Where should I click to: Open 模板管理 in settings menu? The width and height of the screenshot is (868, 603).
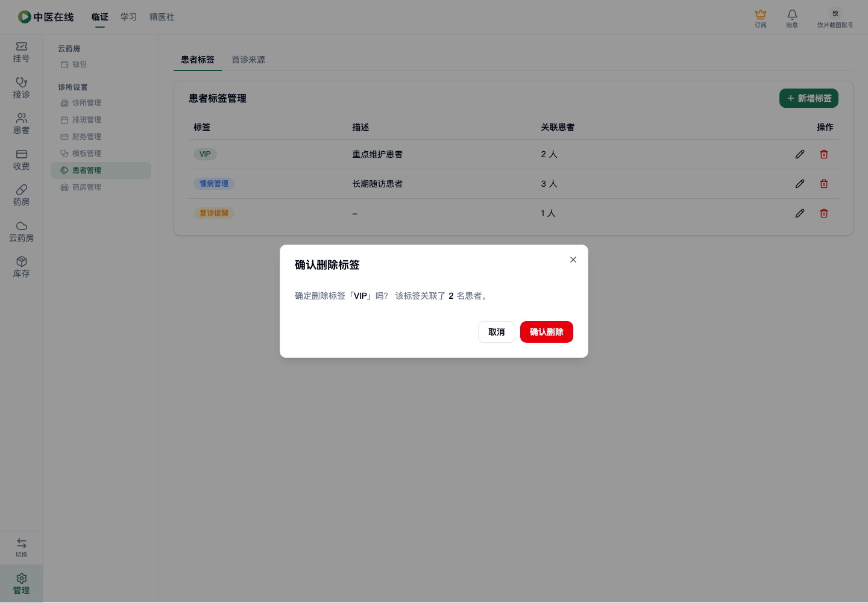click(x=101, y=154)
